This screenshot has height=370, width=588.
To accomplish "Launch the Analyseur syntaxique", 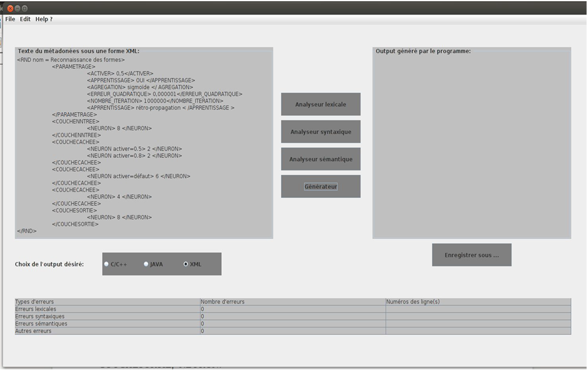I will (x=320, y=132).
